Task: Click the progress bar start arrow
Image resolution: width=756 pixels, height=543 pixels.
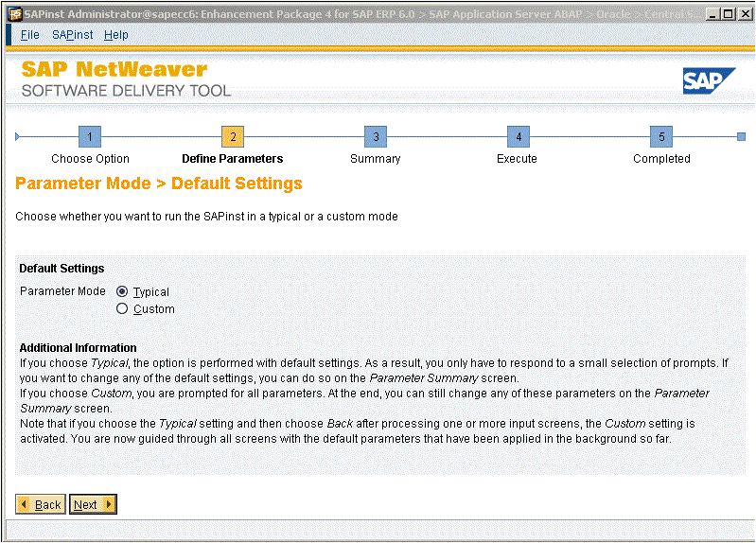Action: click(x=18, y=137)
